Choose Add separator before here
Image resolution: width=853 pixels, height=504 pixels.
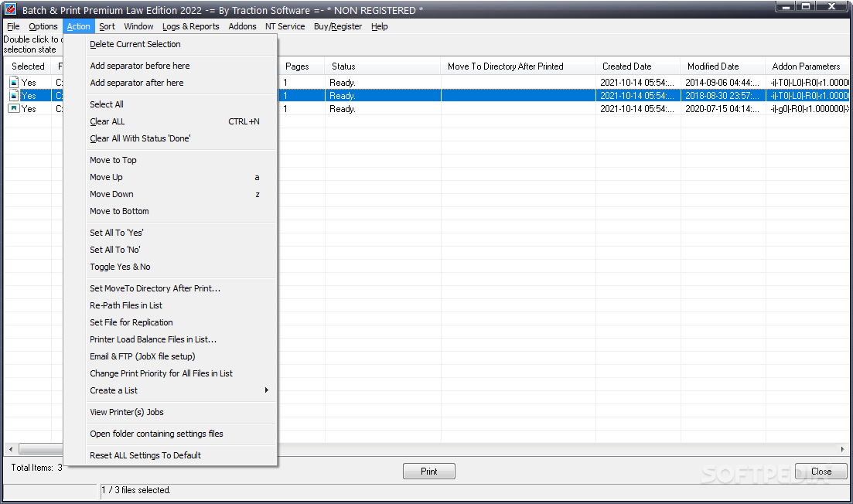(x=170, y=65)
